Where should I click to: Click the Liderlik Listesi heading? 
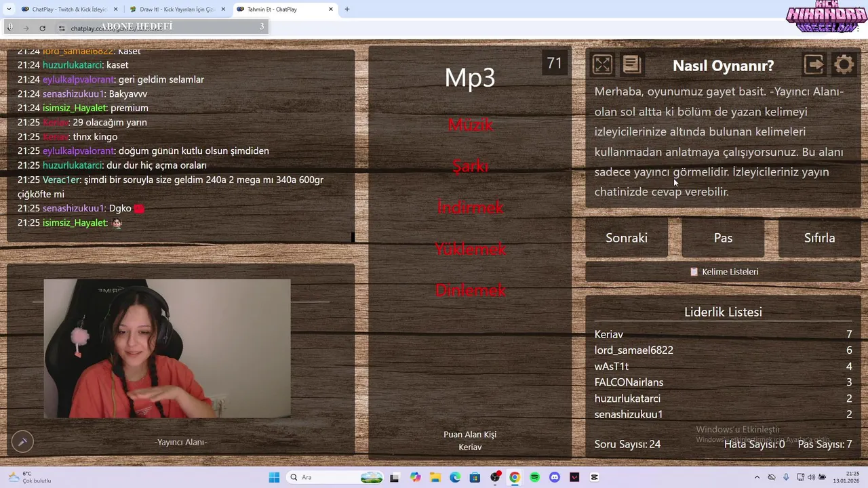point(723,312)
